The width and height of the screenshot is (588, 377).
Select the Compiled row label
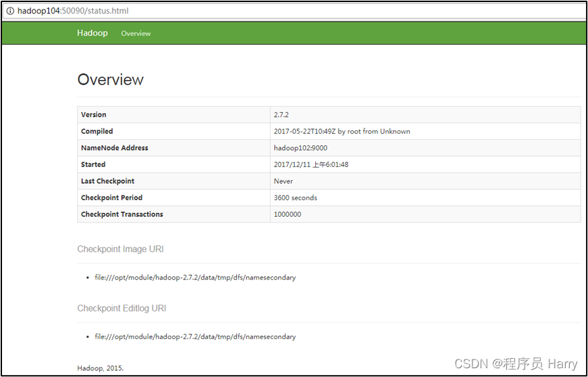coord(97,131)
